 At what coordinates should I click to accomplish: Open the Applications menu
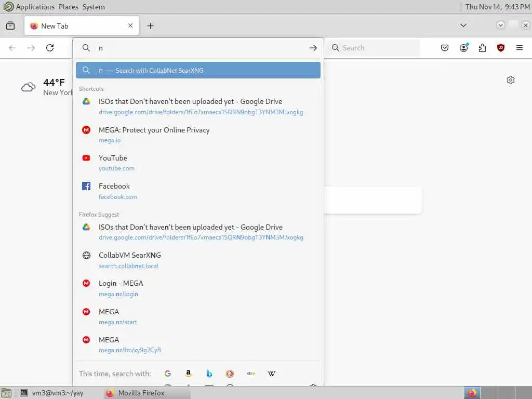pyautogui.click(x=35, y=7)
